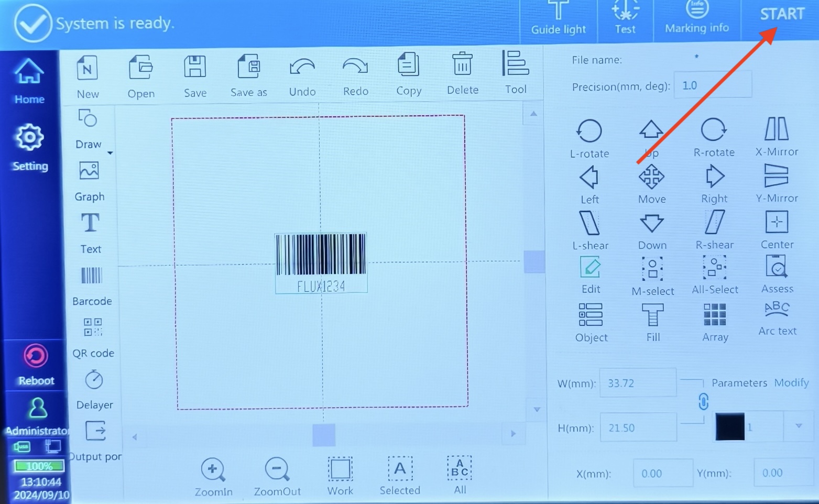Edit the Precision value field
This screenshot has width=819, height=504.
click(713, 85)
